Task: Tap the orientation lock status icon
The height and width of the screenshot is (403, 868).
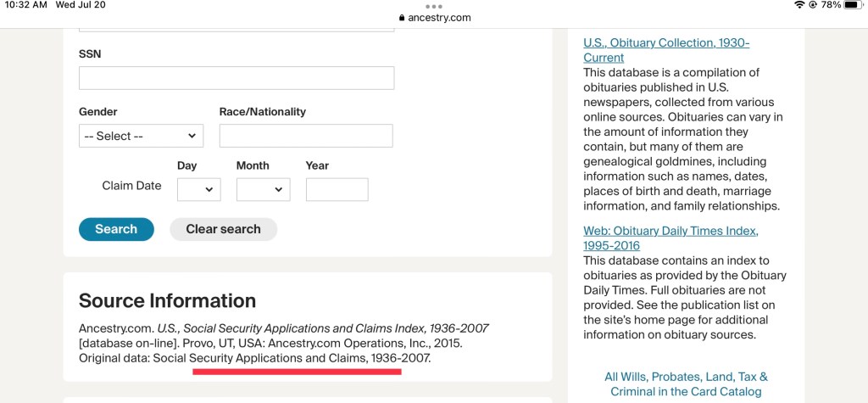Action: tap(813, 5)
